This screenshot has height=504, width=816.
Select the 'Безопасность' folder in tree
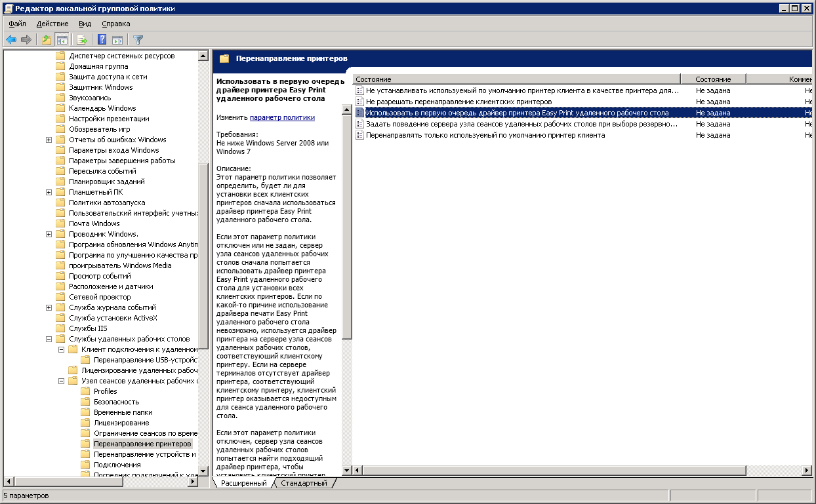116,402
